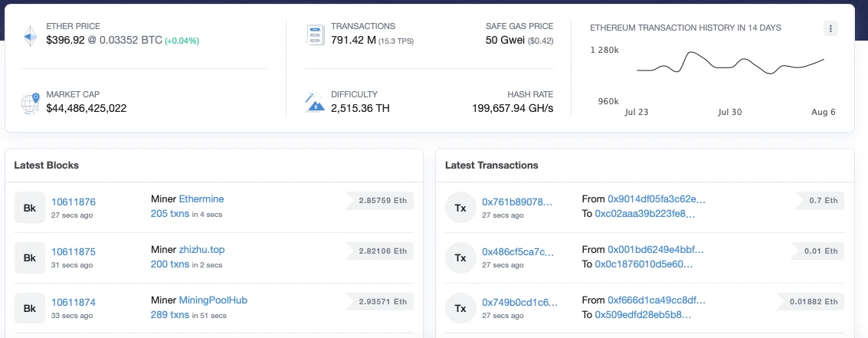The width and height of the screenshot is (868, 338).
Task: Click the 1 280k chart axis label
Action: pyautogui.click(x=604, y=50)
